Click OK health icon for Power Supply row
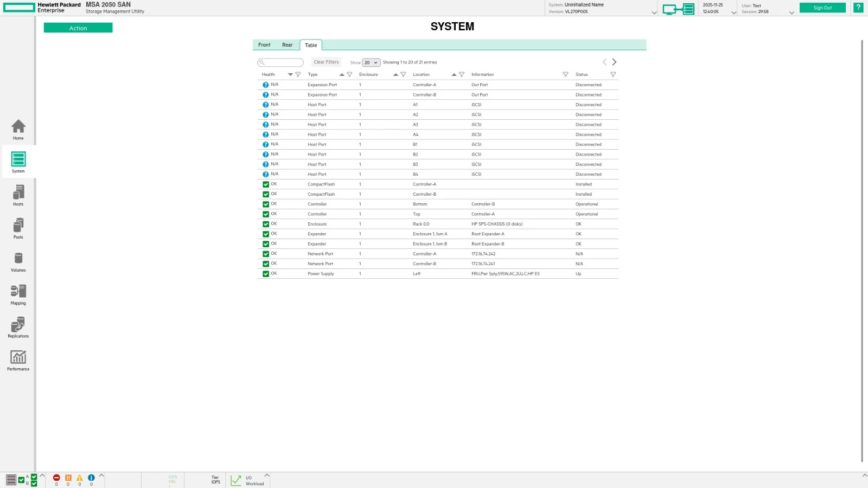The width and height of the screenshot is (868, 488). pos(266,274)
